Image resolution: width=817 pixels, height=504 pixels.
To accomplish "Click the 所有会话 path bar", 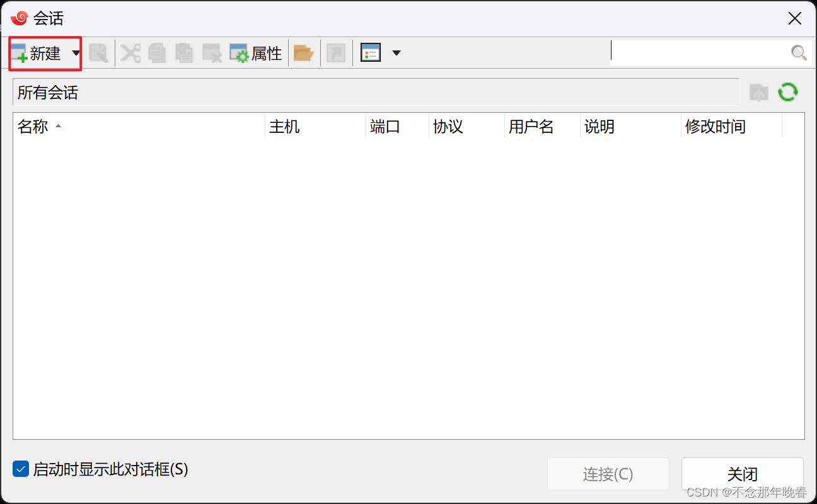I will 376,93.
